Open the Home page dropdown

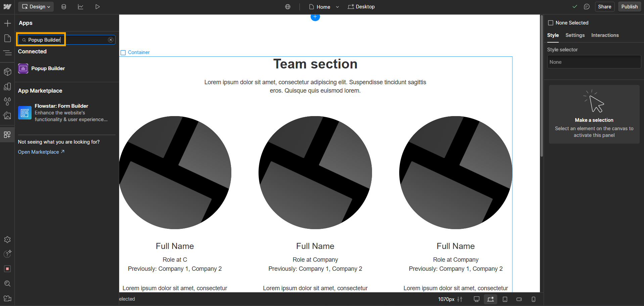(x=337, y=7)
